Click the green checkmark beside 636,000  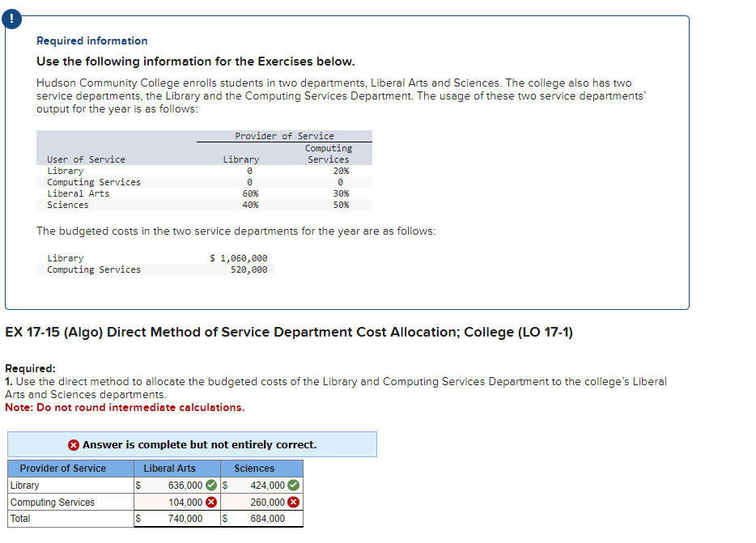click(210, 486)
